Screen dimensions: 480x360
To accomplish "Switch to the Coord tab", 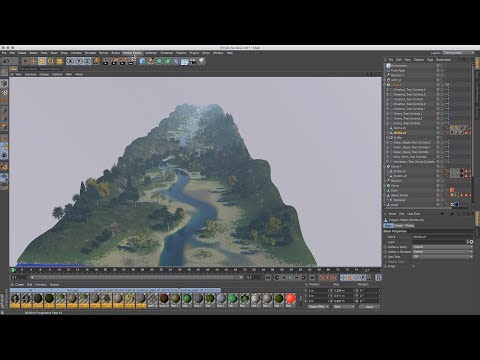I will [399, 226].
